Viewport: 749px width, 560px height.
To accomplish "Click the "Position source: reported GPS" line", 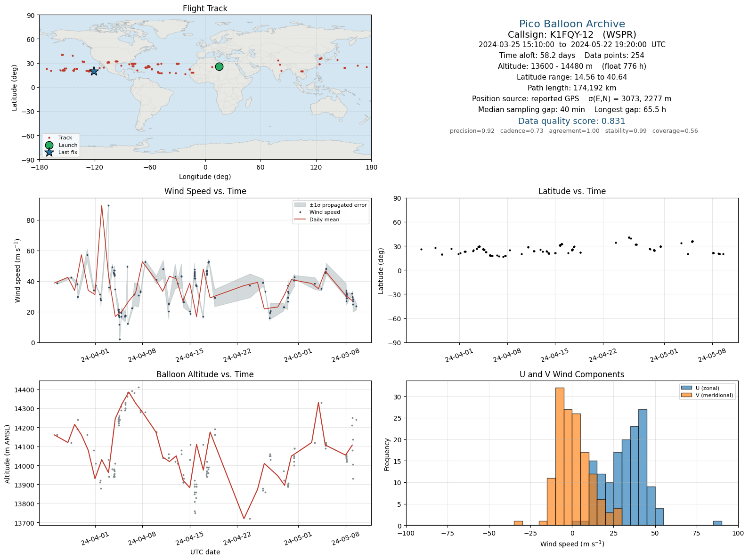I will (x=572, y=99).
